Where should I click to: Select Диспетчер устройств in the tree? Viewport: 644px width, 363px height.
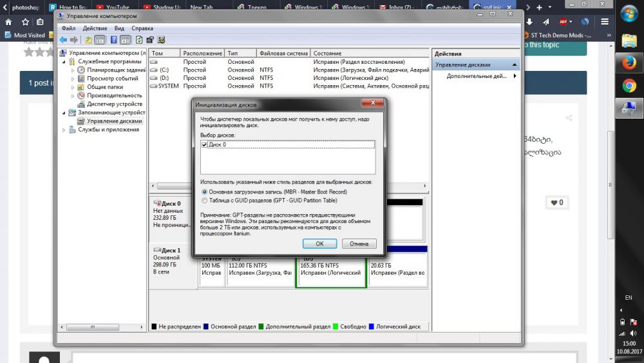click(x=115, y=104)
